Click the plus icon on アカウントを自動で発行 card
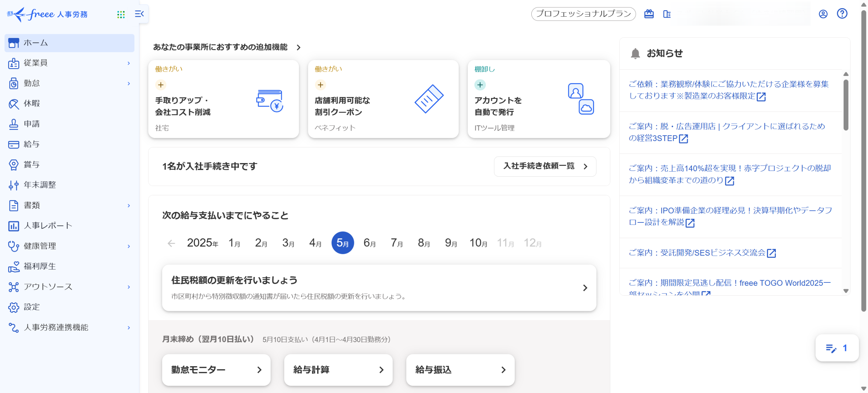The image size is (868, 393). [x=480, y=85]
